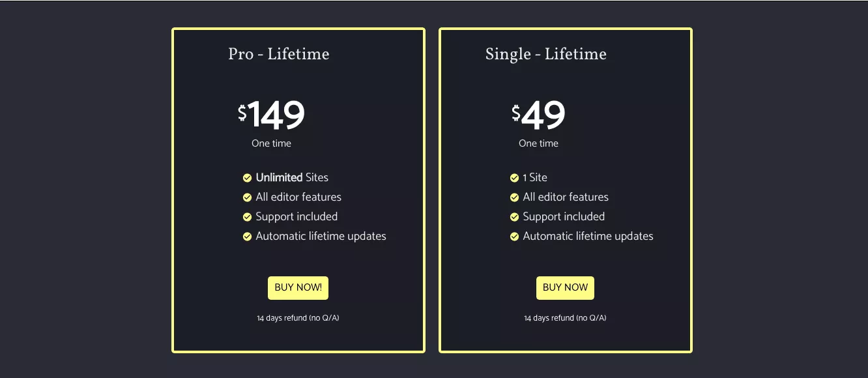
Task: Click the $149 price text
Action: (x=271, y=115)
